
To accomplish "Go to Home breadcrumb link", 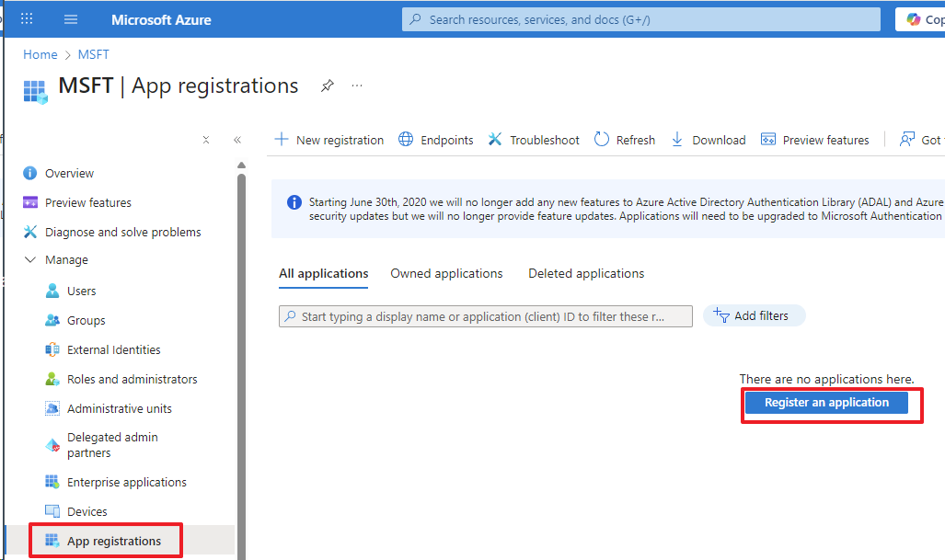I will (40, 54).
